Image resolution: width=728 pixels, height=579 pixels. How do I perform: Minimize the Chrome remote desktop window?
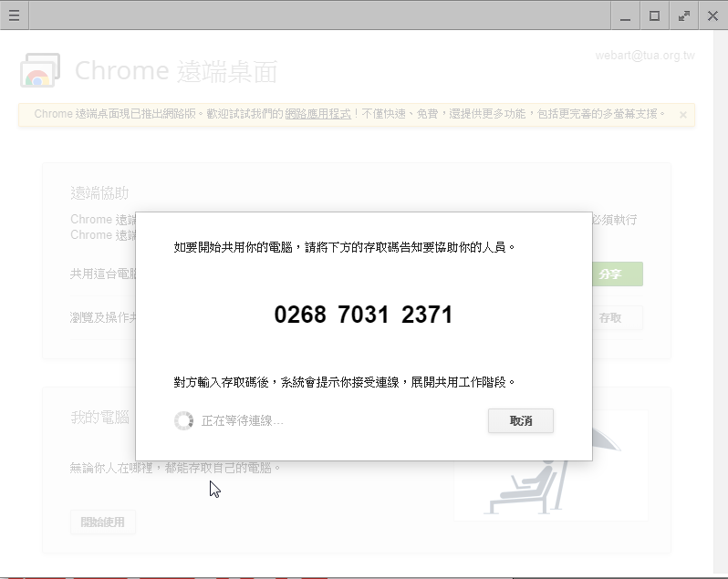pos(626,16)
